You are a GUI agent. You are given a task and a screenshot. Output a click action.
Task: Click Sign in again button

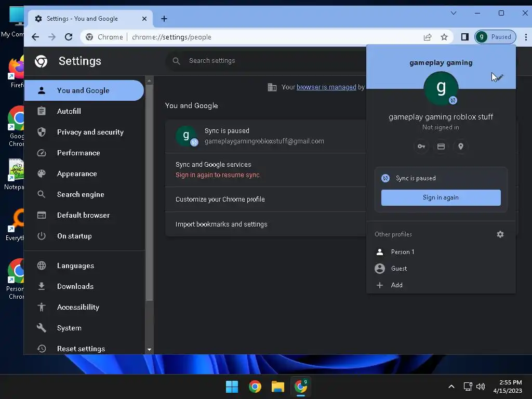tap(441, 197)
